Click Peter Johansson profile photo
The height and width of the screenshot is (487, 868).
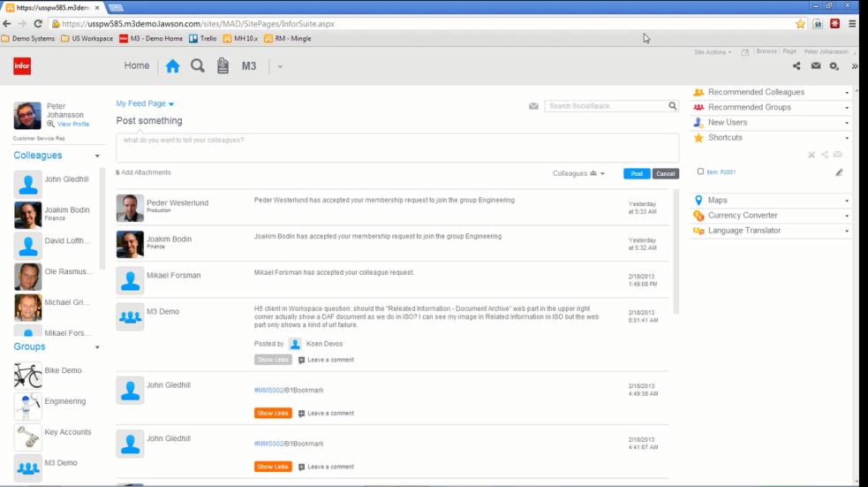pyautogui.click(x=27, y=115)
